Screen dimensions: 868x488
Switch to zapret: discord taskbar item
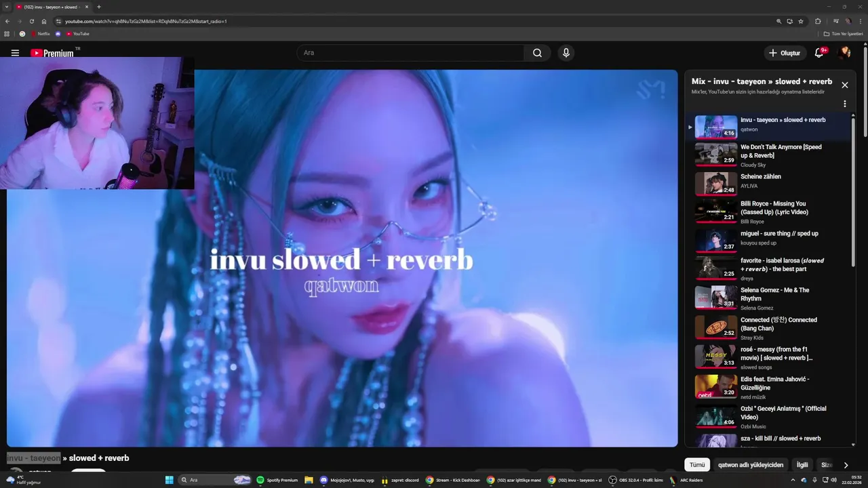pos(401,480)
